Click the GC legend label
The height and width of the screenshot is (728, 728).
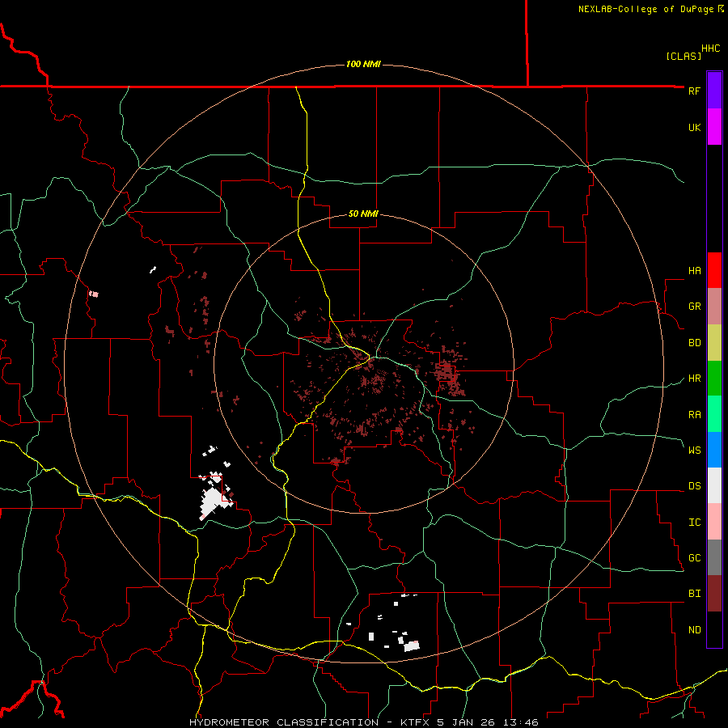[x=694, y=558]
